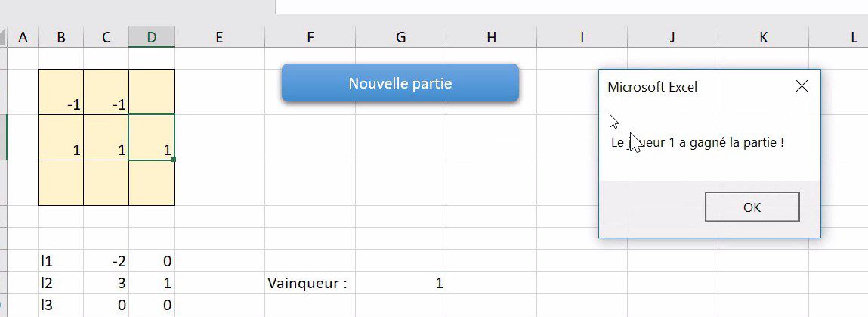
Task: Click the bottom-center empty game cell
Action: click(107, 182)
